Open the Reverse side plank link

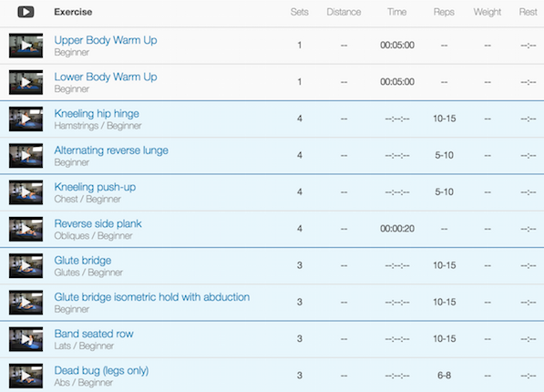[98, 223]
